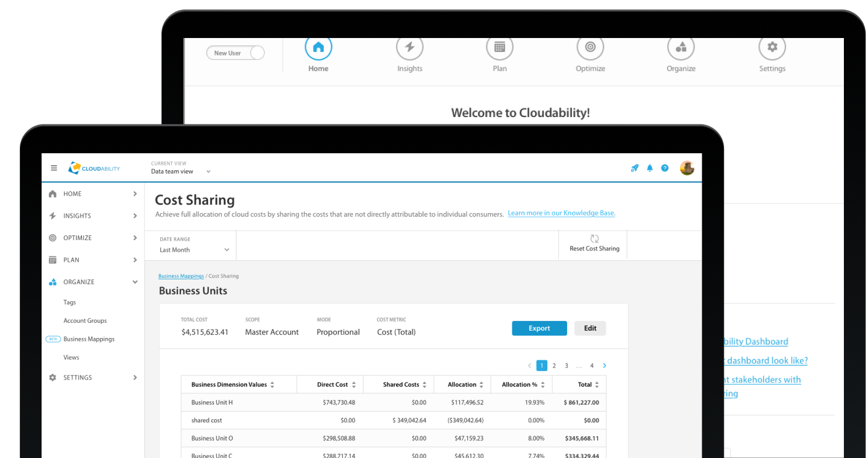This screenshot has height=458, width=868.
Task: Toggle the New User switch in back window
Action: [236, 53]
